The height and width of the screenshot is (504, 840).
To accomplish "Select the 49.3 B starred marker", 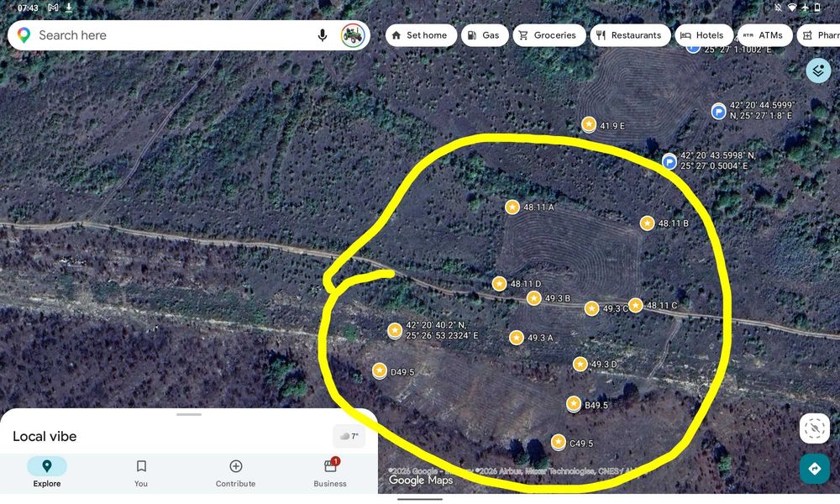I will point(533,298).
